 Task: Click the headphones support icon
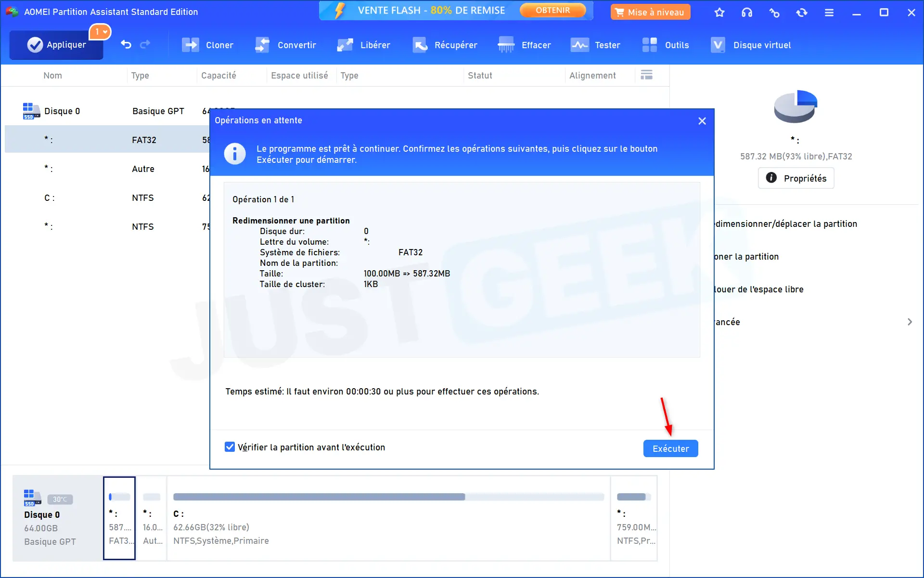click(747, 13)
